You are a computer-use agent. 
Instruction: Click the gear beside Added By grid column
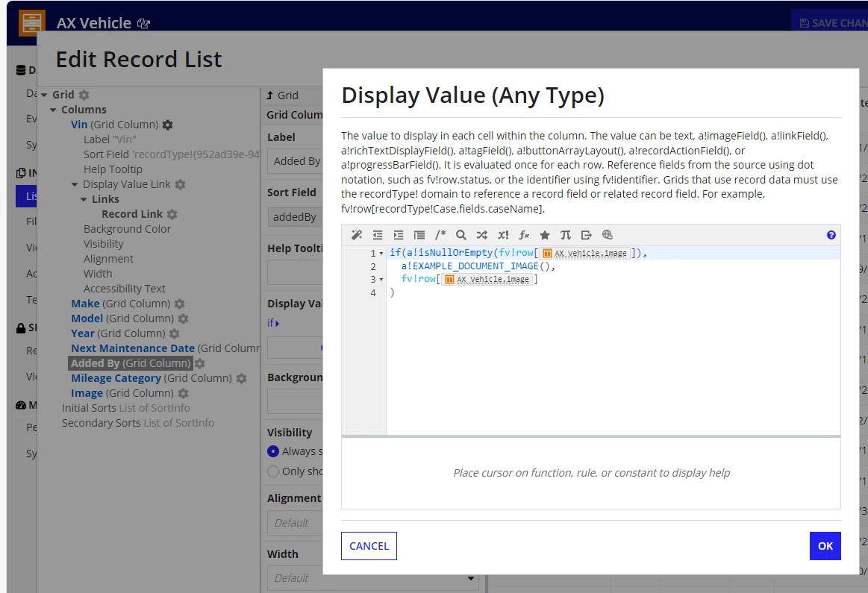pyautogui.click(x=200, y=363)
